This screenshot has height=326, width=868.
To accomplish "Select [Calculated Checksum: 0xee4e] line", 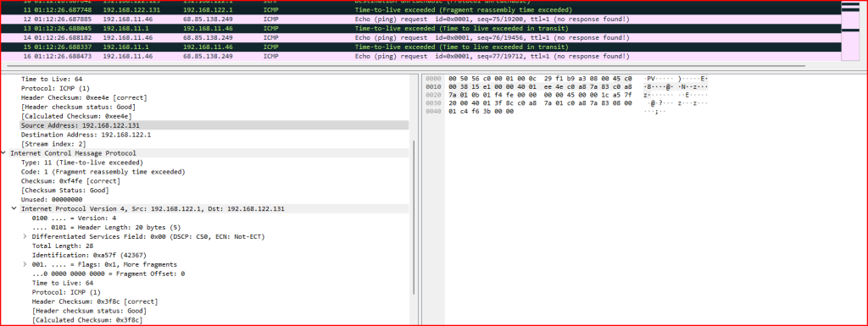I will pos(76,116).
